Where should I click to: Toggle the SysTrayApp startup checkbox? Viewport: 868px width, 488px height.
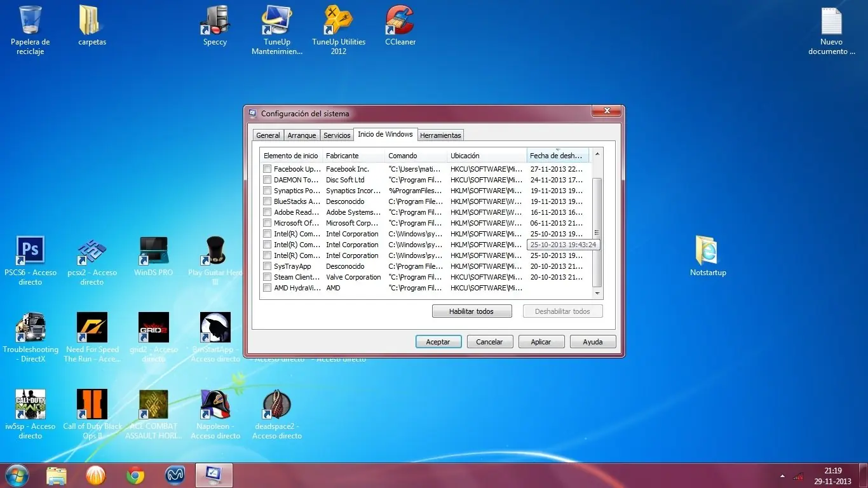pos(267,266)
